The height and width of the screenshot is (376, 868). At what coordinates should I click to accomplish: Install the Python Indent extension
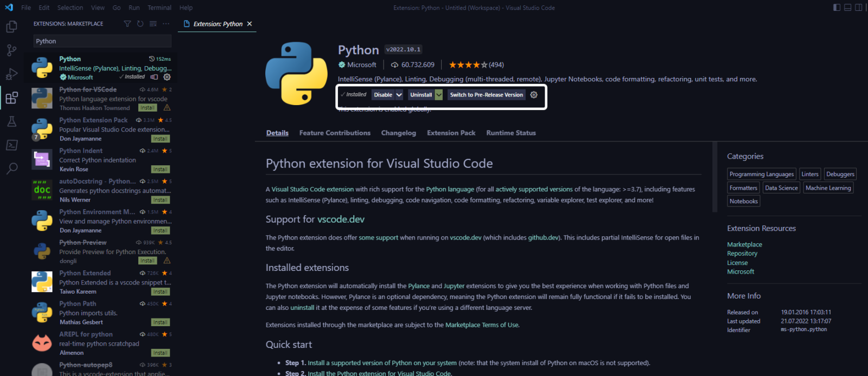click(161, 170)
